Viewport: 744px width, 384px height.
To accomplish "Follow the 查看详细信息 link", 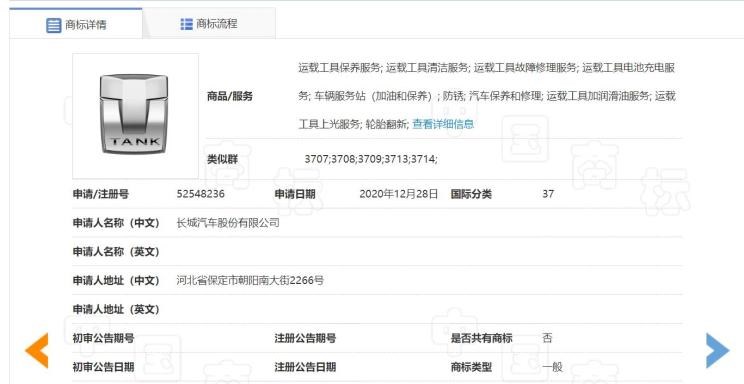I will [x=443, y=124].
